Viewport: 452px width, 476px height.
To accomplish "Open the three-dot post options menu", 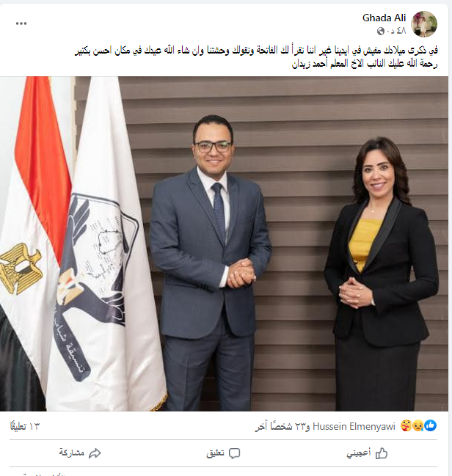I will click(21, 23).
